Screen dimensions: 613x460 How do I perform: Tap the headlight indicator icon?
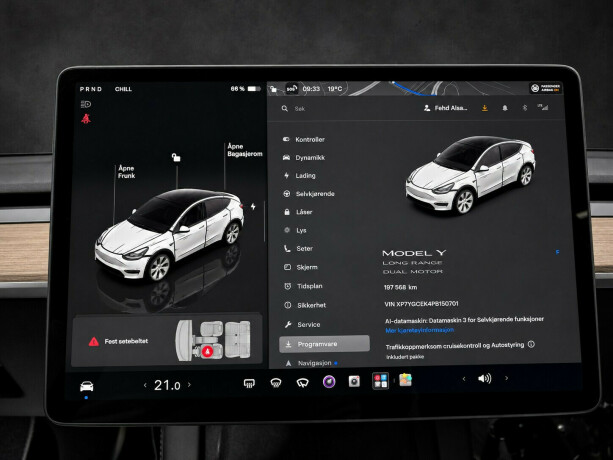(x=86, y=104)
